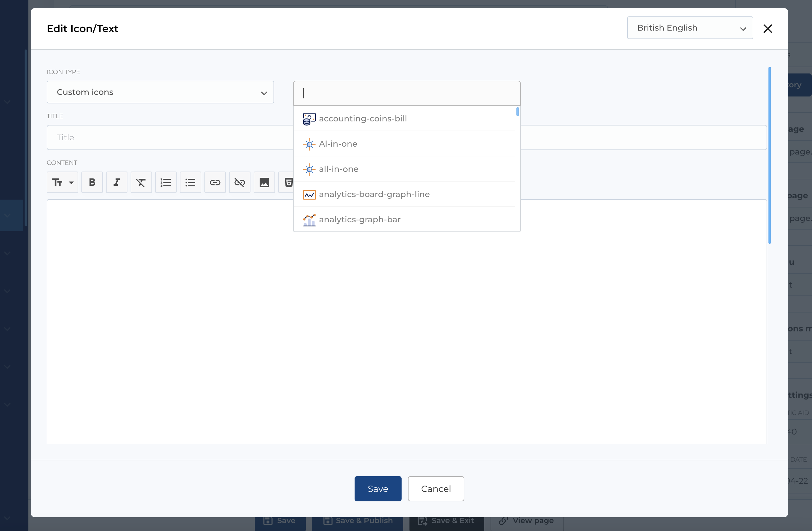Click the clear formatting icon

(x=141, y=183)
